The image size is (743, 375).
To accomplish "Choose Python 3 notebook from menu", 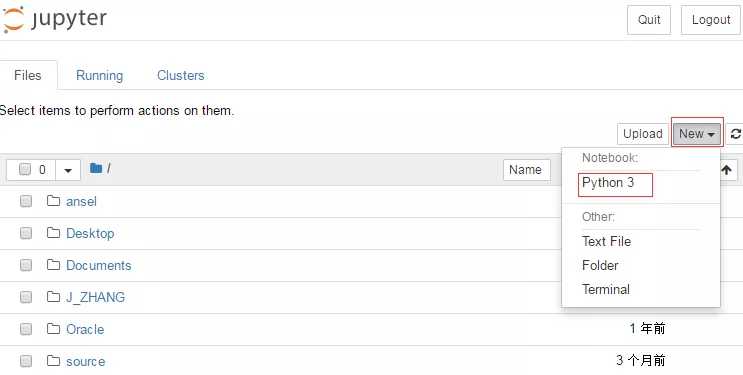I will [x=608, y=183].
